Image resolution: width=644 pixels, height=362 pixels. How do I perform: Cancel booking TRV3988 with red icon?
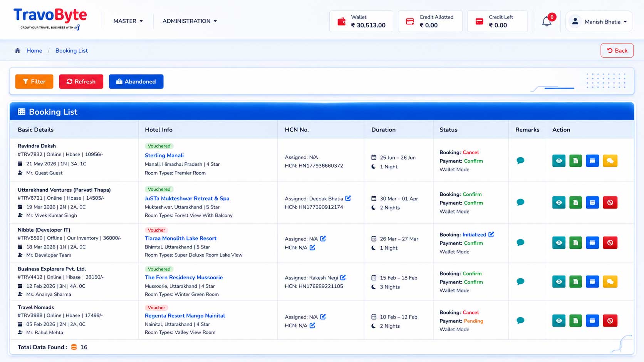coord(610,320)
